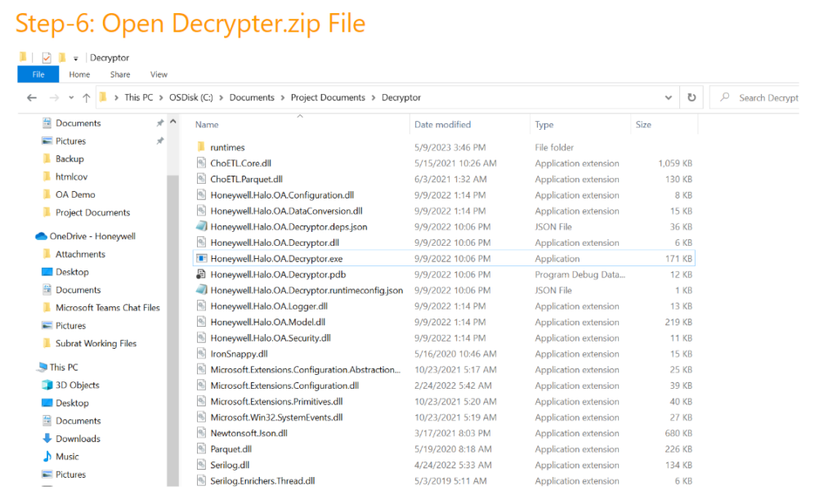The height and width of the screenshot is (504, 837).
Task: Click the runtimes folder icon
Action: click(202, 148)
